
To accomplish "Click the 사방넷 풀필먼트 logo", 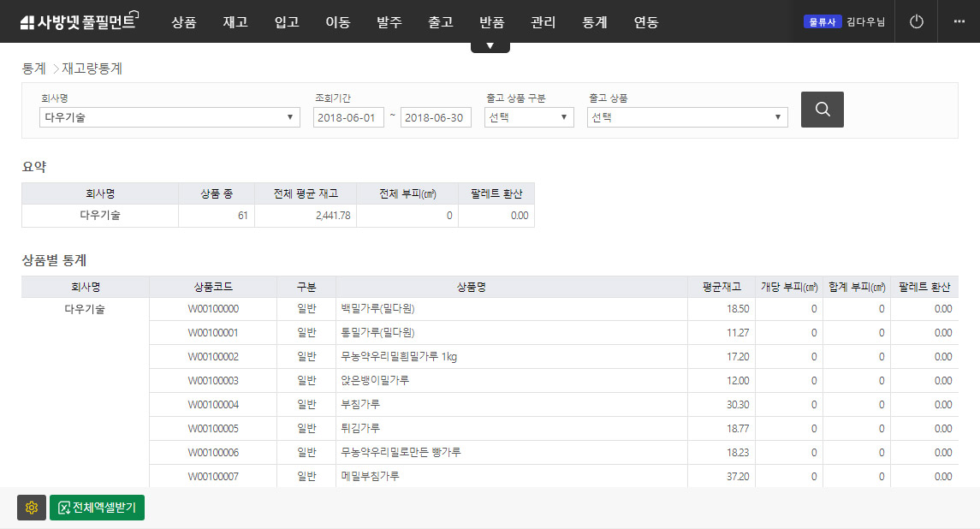I will (x=79, y=21).
